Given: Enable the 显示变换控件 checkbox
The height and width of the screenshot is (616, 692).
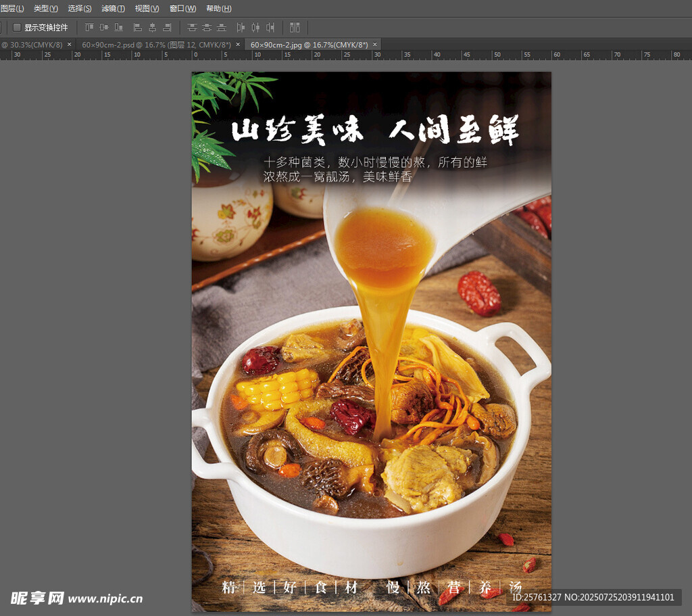Looking at the screenshot, I should (17, 28).
